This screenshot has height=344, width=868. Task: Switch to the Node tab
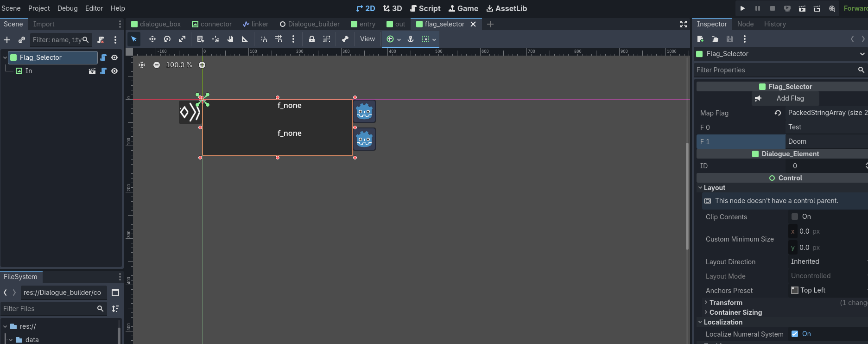(x=745, y=24)
